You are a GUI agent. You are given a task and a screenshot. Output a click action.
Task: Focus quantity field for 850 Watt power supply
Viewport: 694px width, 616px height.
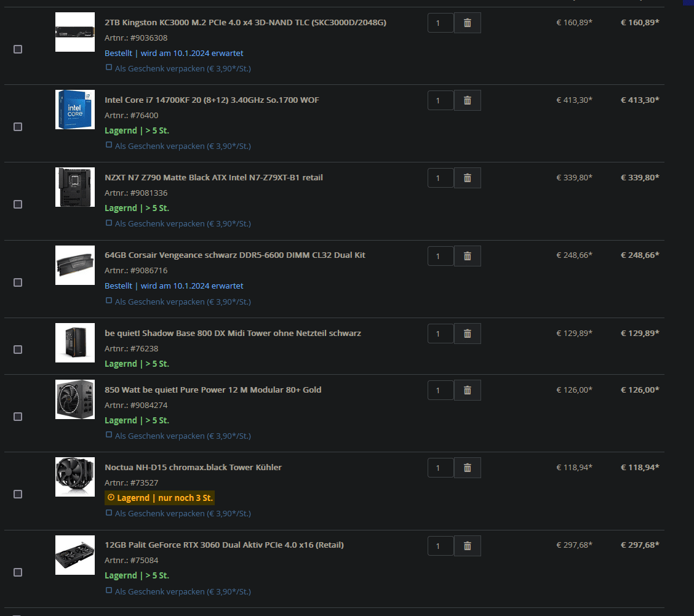(441, 390)
